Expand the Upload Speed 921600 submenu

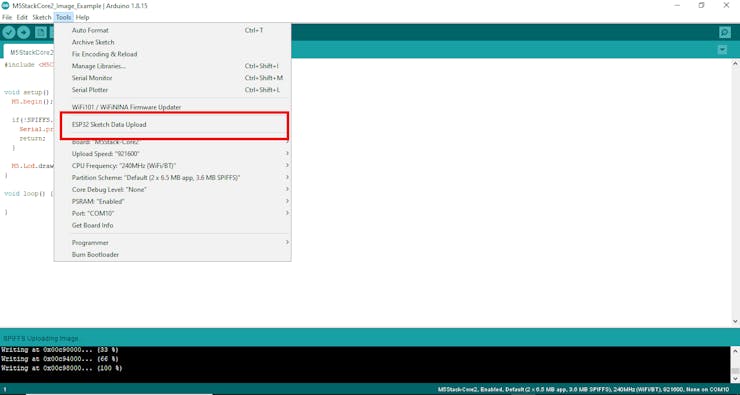click(x=173, y=154)
